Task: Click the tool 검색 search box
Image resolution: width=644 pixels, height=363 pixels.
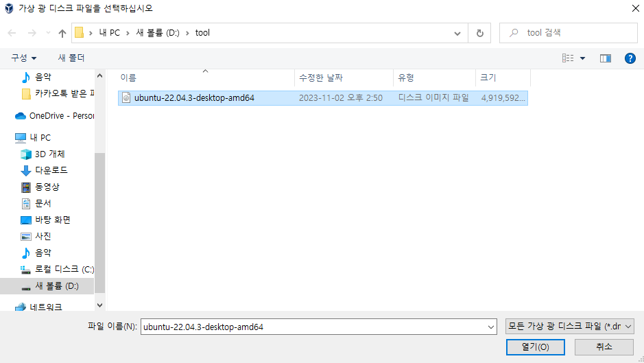Action: [x=568, y=33]
